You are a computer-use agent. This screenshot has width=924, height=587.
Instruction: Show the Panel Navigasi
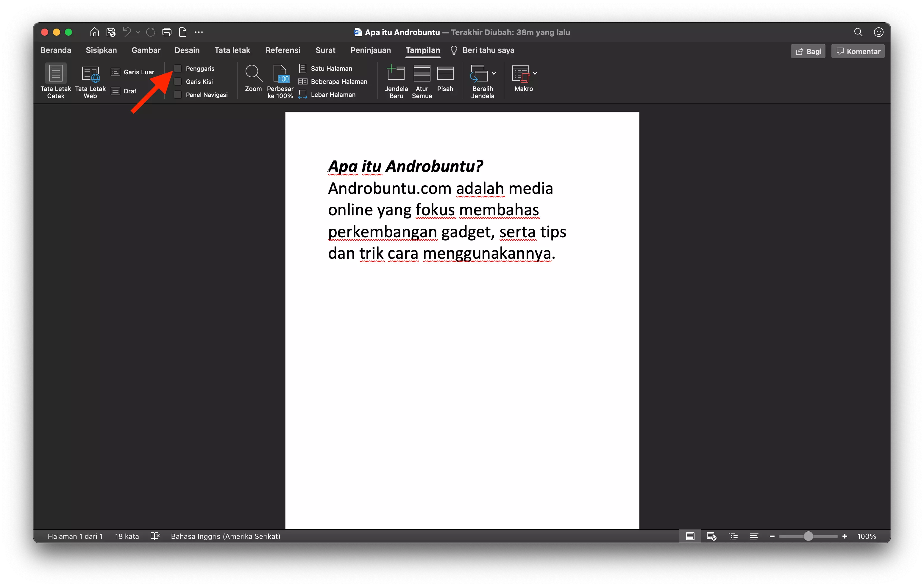178,94
